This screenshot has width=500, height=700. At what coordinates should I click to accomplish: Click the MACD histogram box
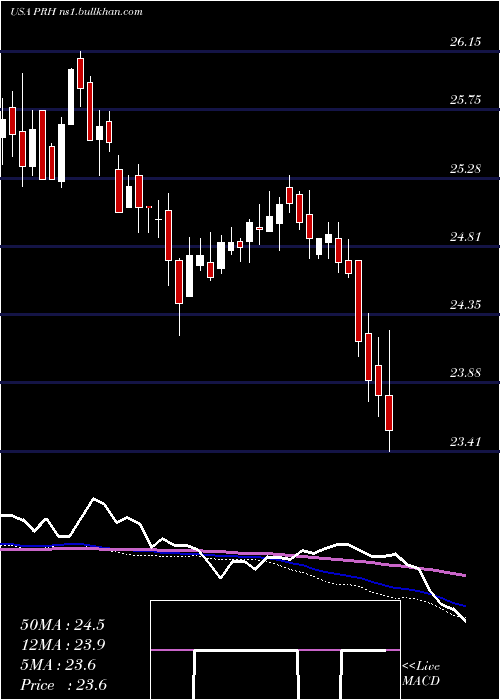click(275, 650)
